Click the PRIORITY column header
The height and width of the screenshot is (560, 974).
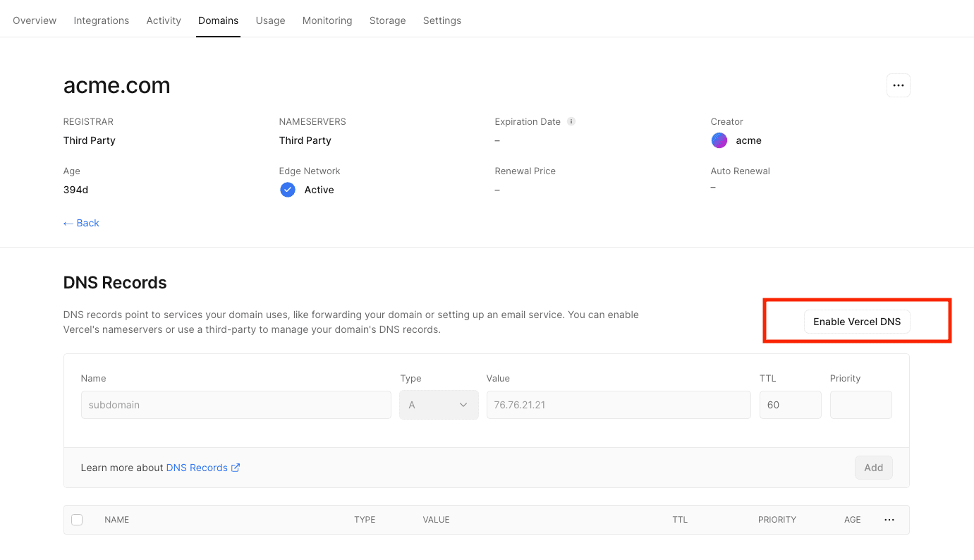point(777,520)
